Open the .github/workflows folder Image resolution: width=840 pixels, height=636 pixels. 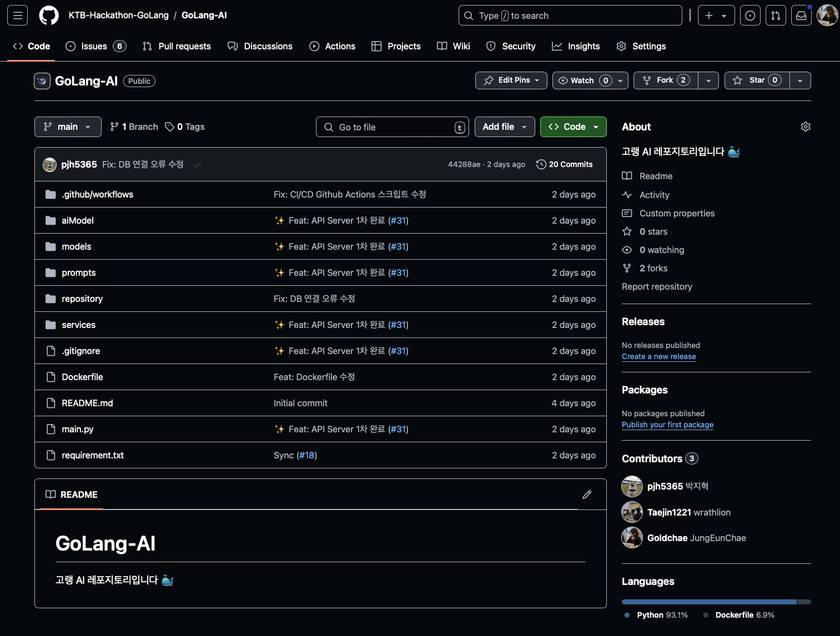point(97,194)
